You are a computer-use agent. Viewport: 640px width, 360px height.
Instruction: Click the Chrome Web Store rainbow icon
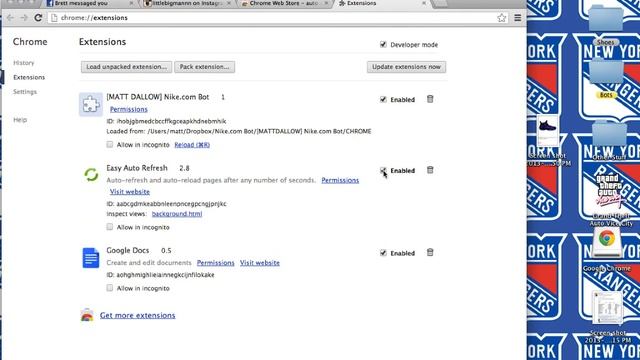[x=87, y=315]
